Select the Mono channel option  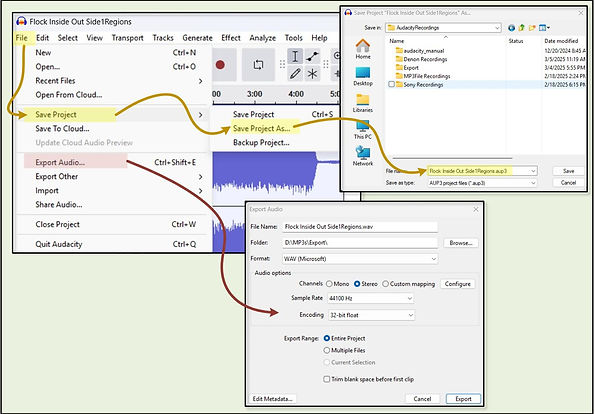[x=329, y=284]
